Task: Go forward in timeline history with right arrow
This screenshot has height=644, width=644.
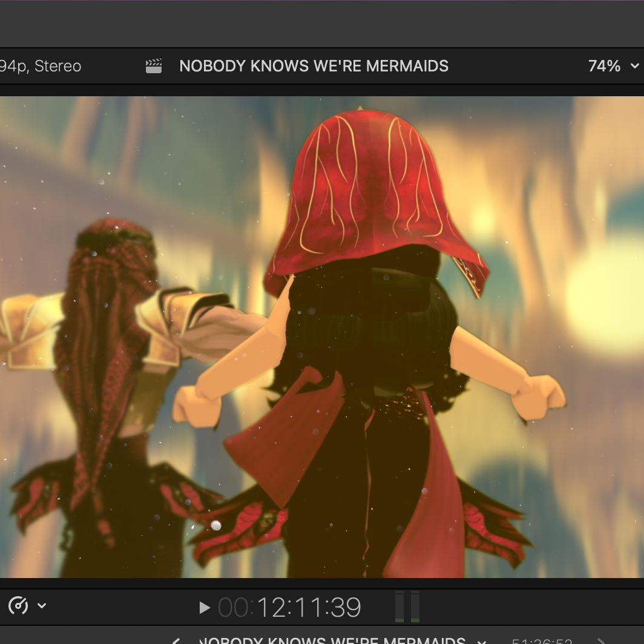Action: [600, 641]
